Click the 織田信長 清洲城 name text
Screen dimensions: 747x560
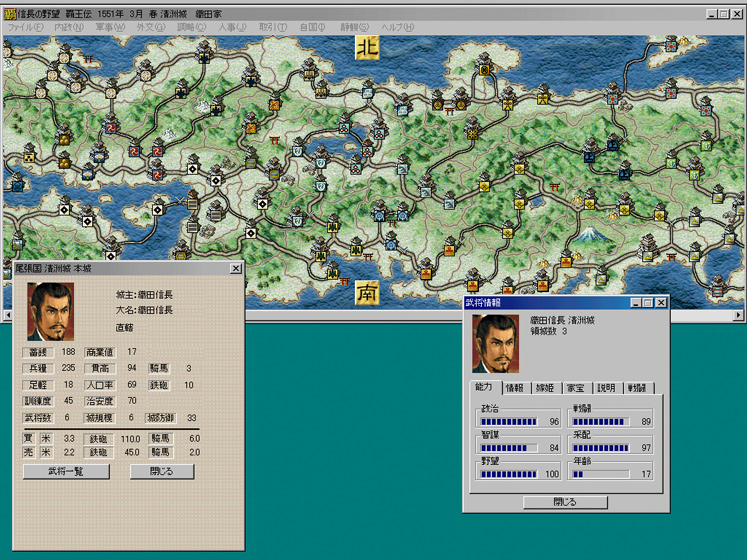tap(562, 320)
